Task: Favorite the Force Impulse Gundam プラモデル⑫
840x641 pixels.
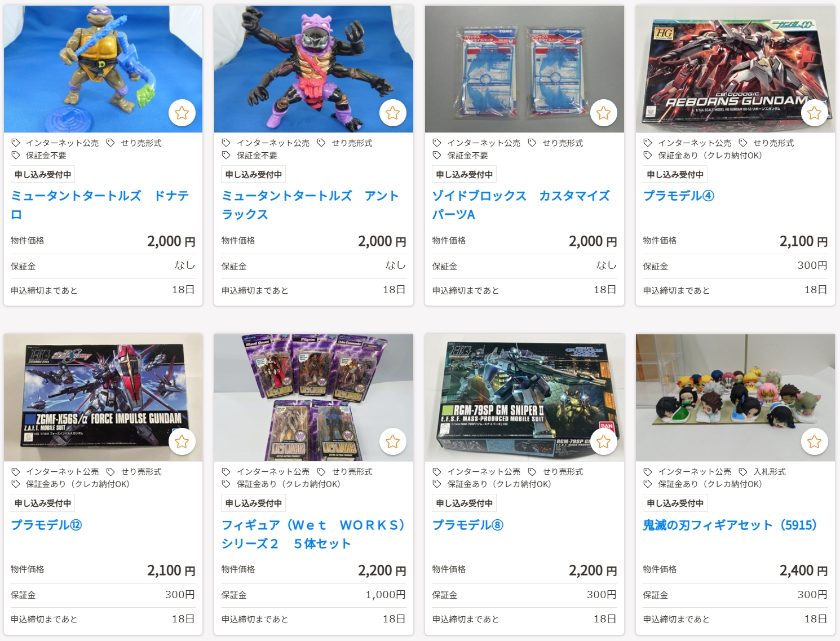Action: pos(182,441)
